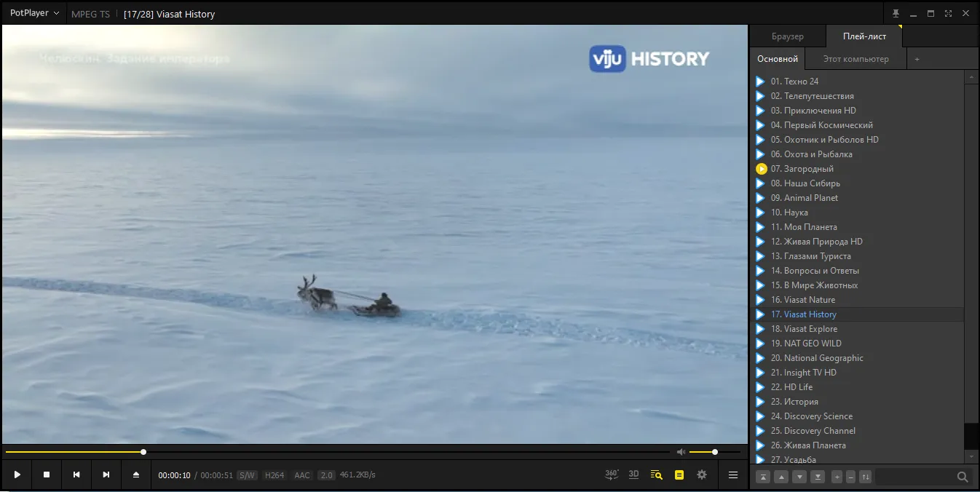This screenshot has height=492, width=980.
Task: Remove item from playlist with minus button
Action: coord(850,477)
